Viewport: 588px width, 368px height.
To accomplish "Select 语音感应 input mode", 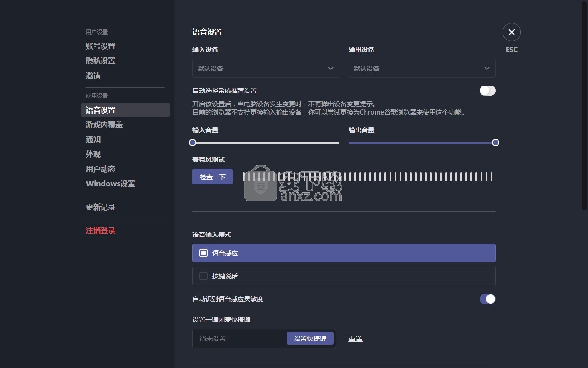I will point(344,253).
